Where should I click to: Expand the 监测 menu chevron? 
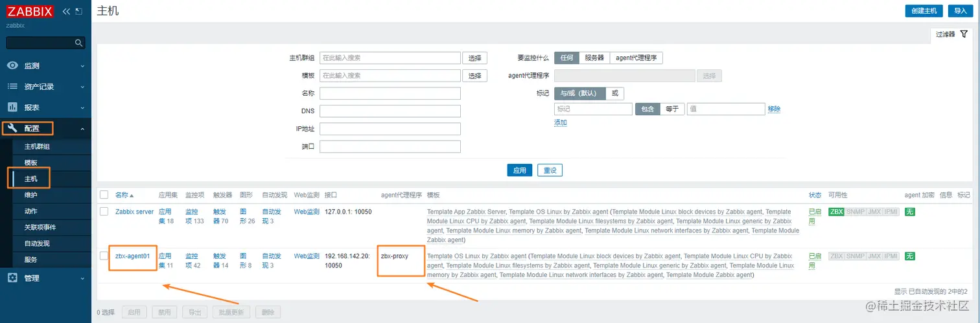pyautogui.click(x=82, y=66)
